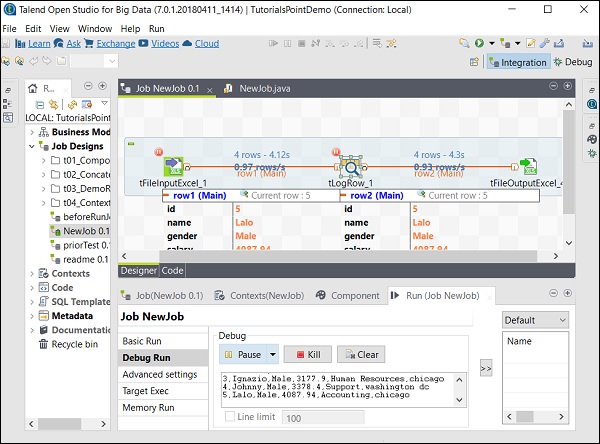The height and width of the screenshot is (444, 600).
Task: Click designer horizontal scrollbar
Action: pyautogui.click(x=348, y=256)
